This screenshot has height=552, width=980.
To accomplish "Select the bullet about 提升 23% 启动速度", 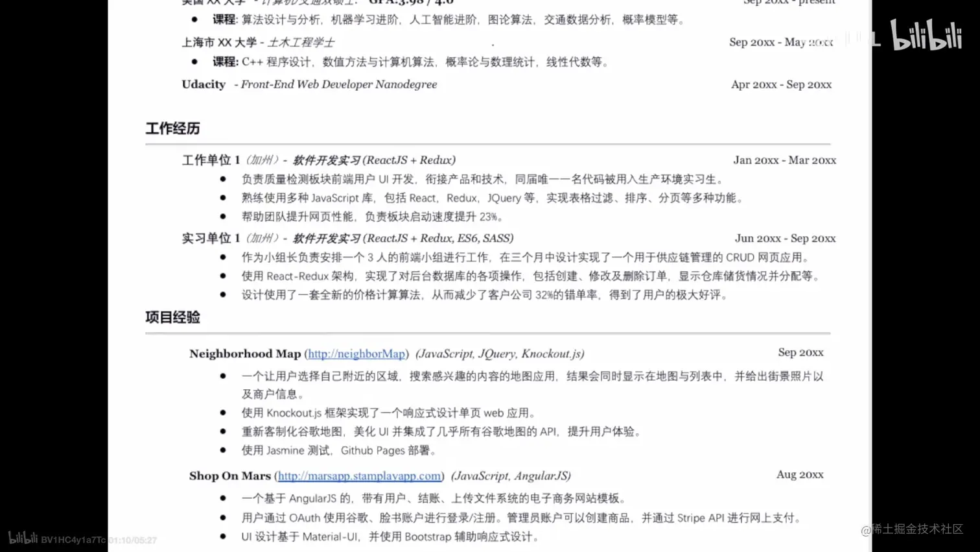I will (373, 217).
